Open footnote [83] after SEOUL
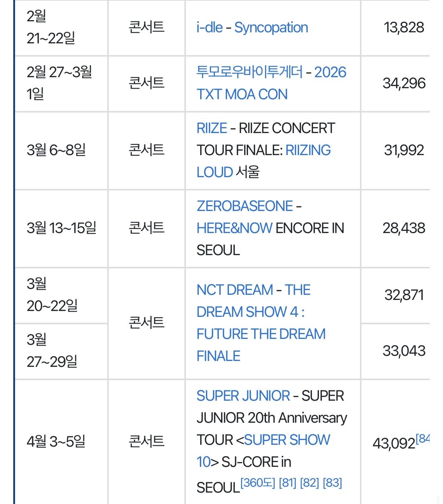 click(332, 483)
